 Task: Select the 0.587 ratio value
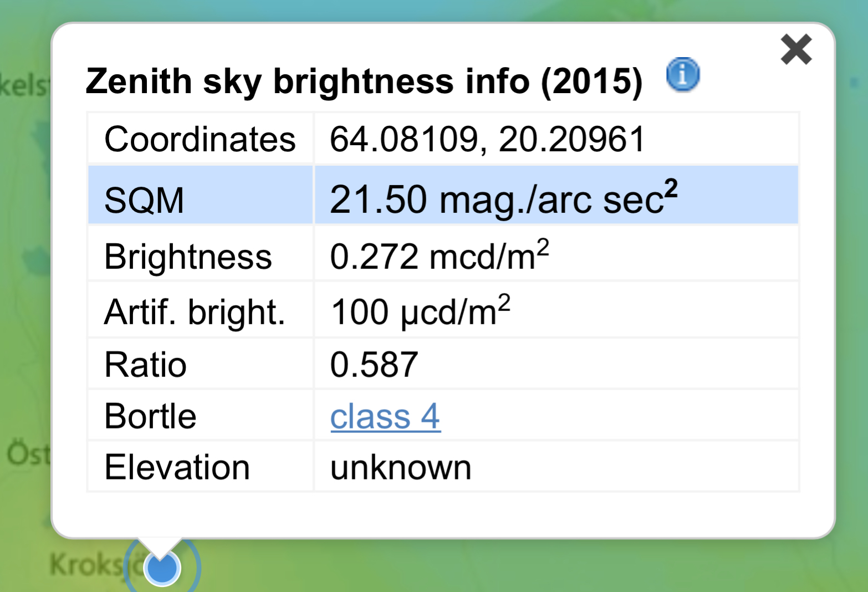coord(374,365)
